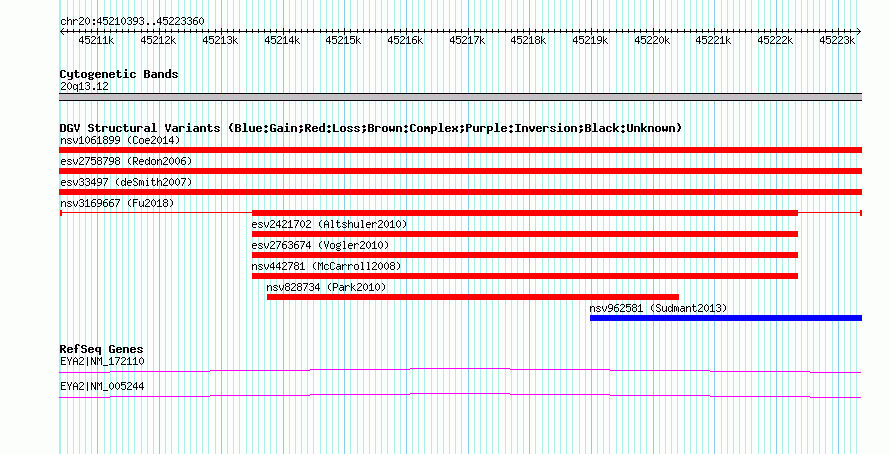Screen dimensions: 890x454
Task: Open the nsv1061899 (Coe2014) variant label
Action: 120,140
